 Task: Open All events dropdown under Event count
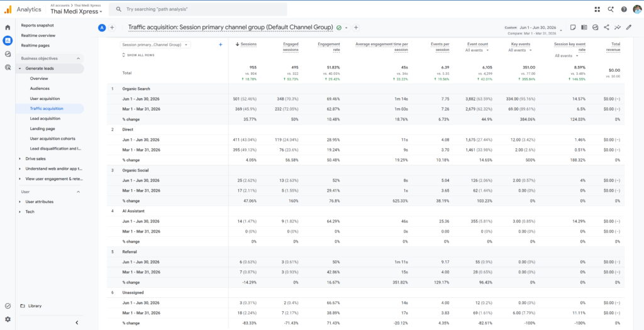477,50
